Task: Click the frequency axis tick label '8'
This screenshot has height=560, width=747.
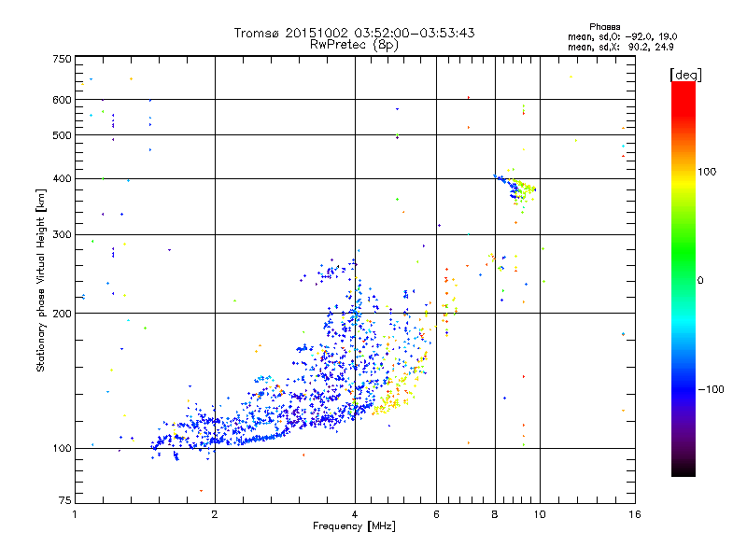Action: [x=495, y=514]
